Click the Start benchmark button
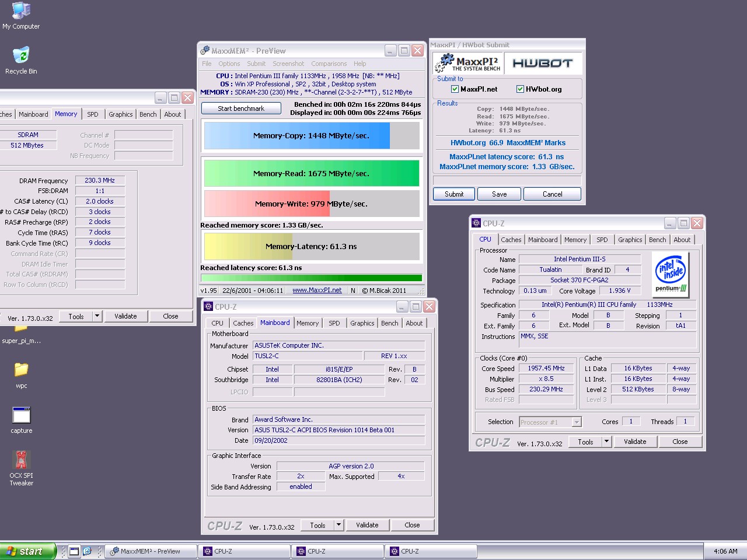This screenshot has width=747, height=560. pos(241,108)
